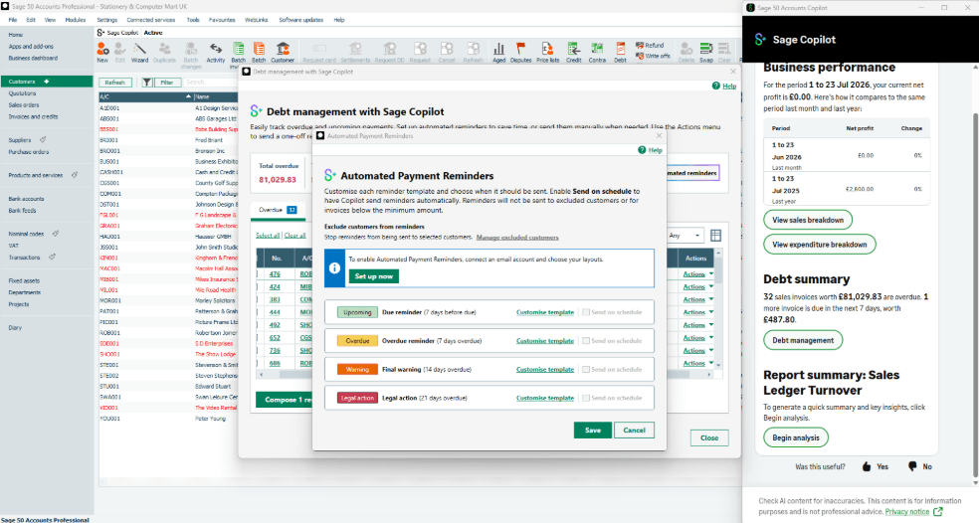This screenshot has height=523, width=980.
Task: Save the automated payment reminders
Action: pyautogui.click(x=593, y=430)
